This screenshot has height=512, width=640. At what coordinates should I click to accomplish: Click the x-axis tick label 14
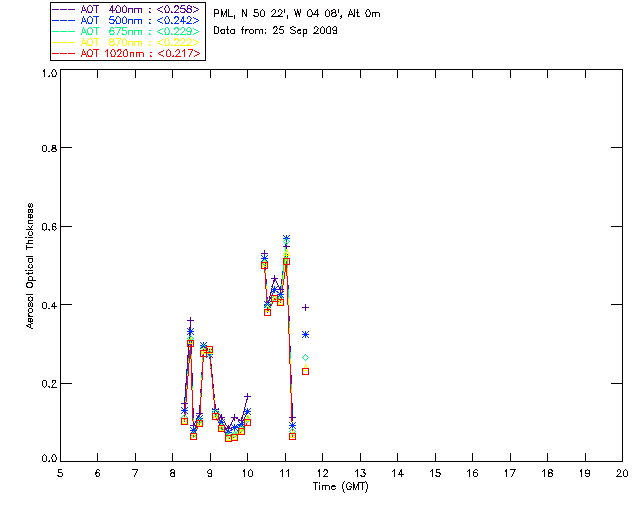point(398,473)
